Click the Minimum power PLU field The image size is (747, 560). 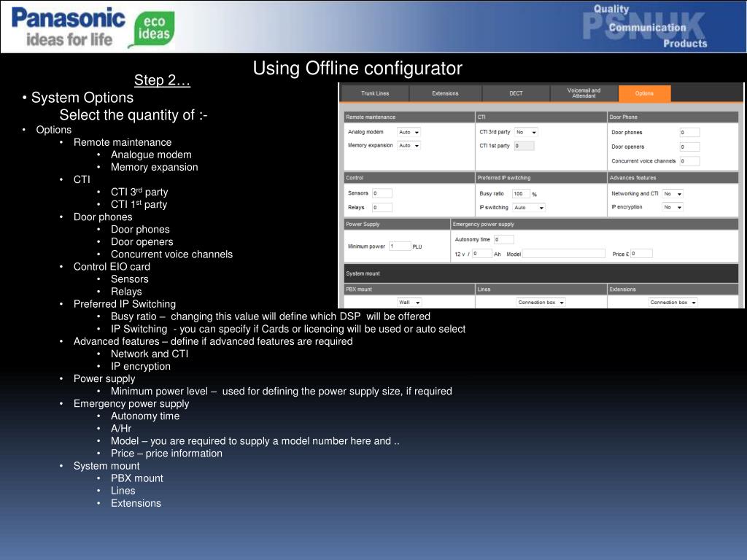click(400, 246)
